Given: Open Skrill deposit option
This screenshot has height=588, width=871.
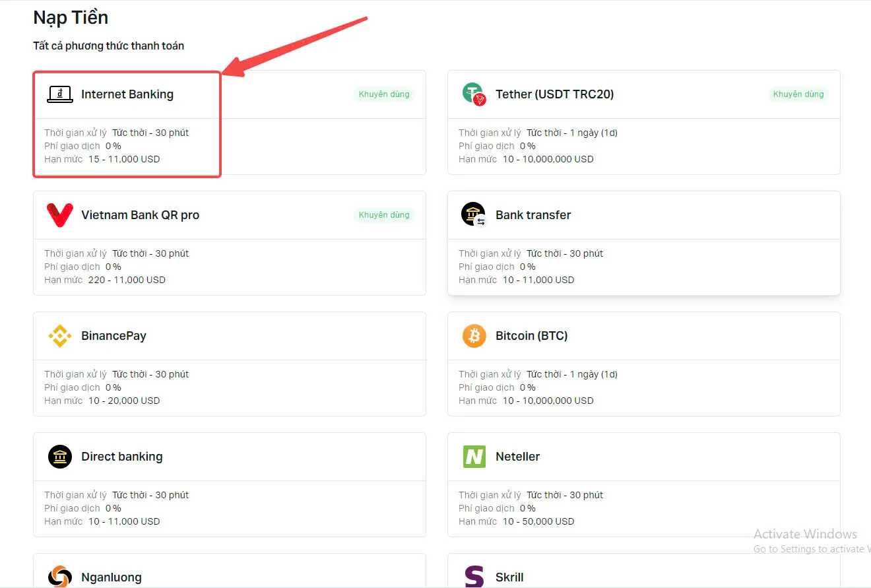Looking at the screenshot, I should pos(644,572).
